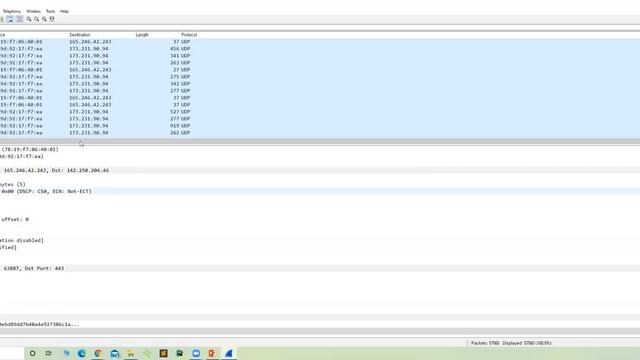Open Google Chrome from taskbar

(98, 353)
